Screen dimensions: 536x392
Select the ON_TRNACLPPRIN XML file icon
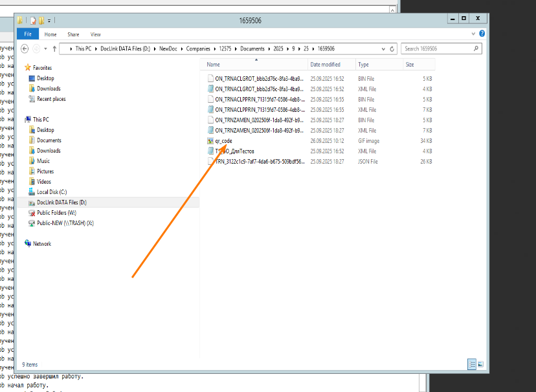tap(210, 109)
